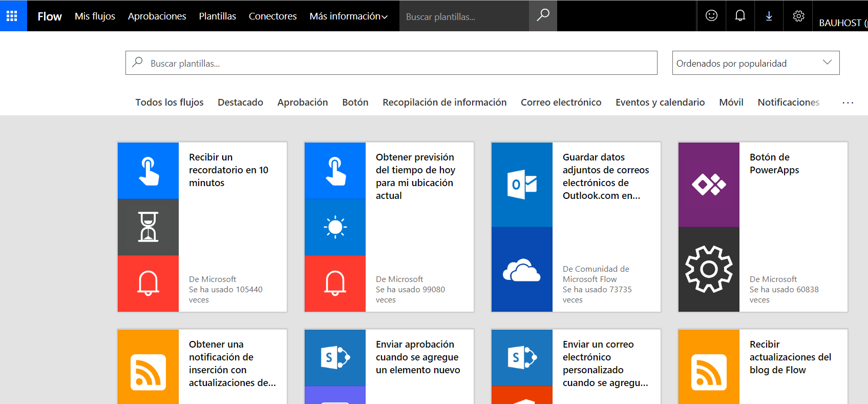This screenshot has width=868, height=404.
Task: Open template Obtener una notificación de inserción
Action: [x=232, y=363]
